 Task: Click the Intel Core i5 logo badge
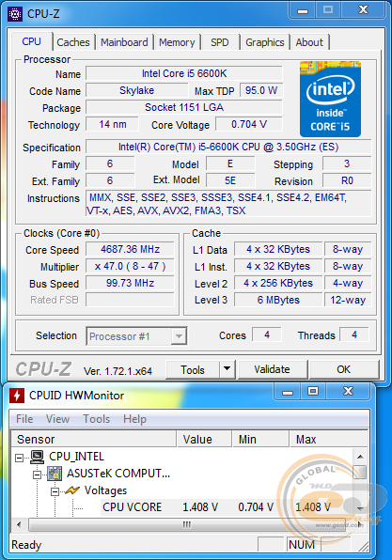(x=330, y=99)
